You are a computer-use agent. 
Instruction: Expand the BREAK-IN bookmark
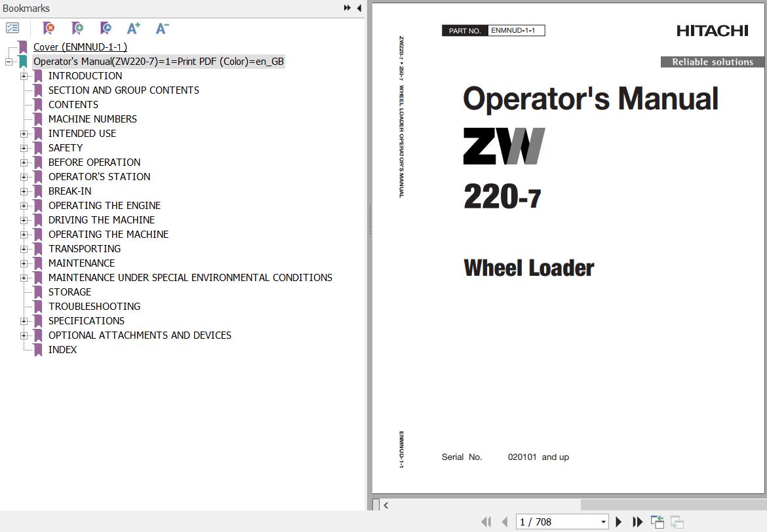tap(24, 191)
